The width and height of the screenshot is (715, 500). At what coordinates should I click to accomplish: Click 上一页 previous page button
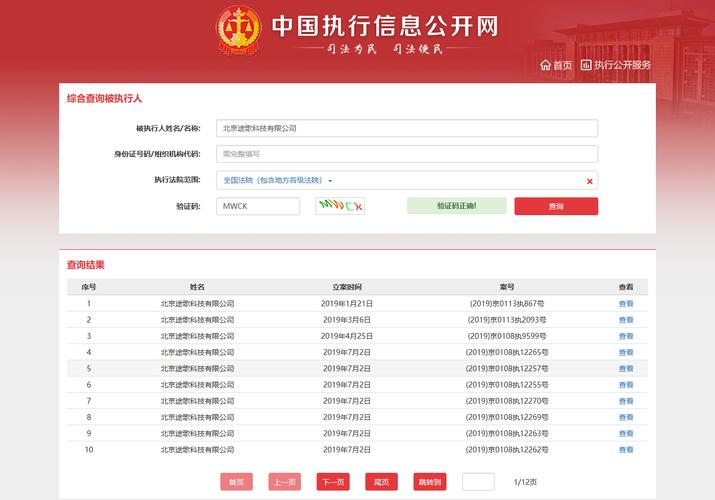284,482
